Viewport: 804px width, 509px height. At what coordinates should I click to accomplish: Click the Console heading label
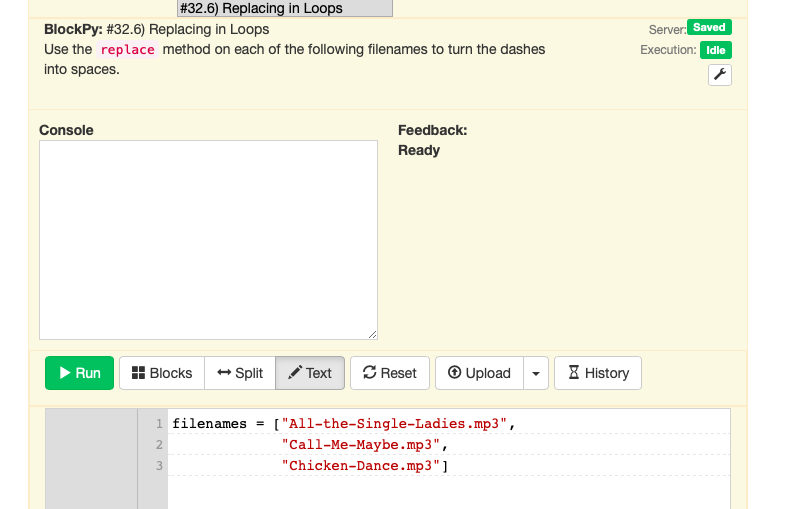pos(66,130)
